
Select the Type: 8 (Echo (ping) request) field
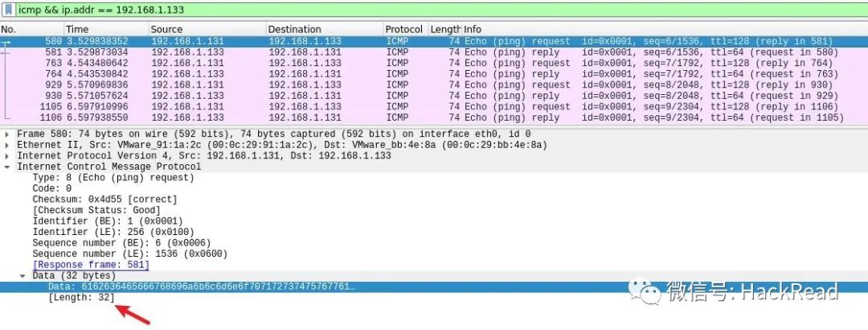point(113,178)
